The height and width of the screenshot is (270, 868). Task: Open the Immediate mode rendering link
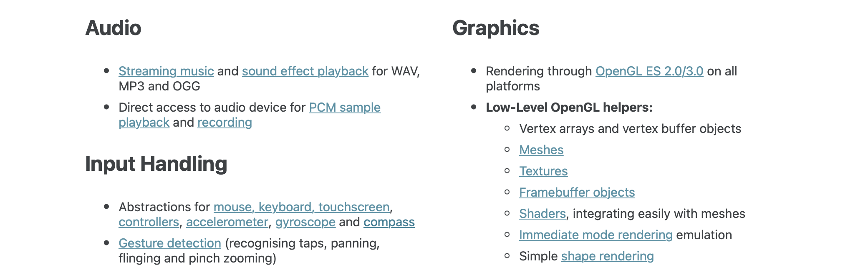595,235
